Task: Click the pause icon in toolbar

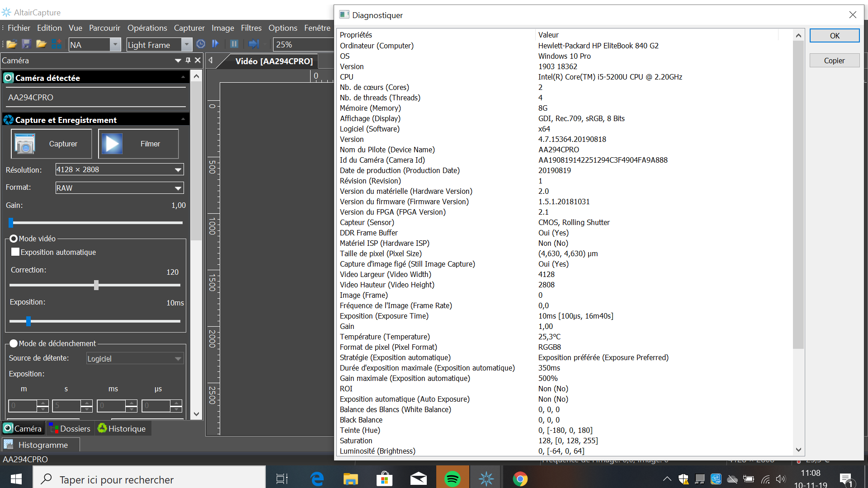Action: [x=234, y=44]
